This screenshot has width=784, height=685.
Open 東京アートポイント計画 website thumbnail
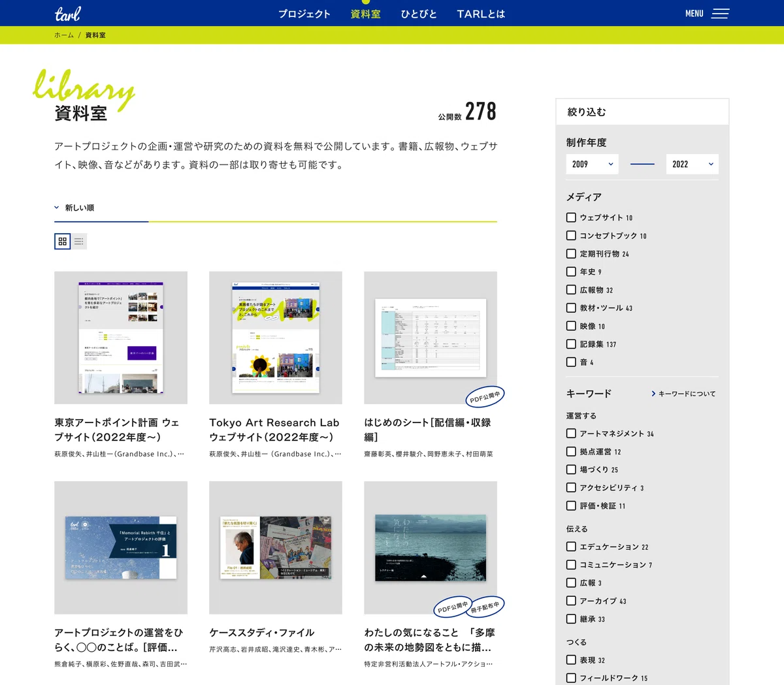(x=121, y=338)
